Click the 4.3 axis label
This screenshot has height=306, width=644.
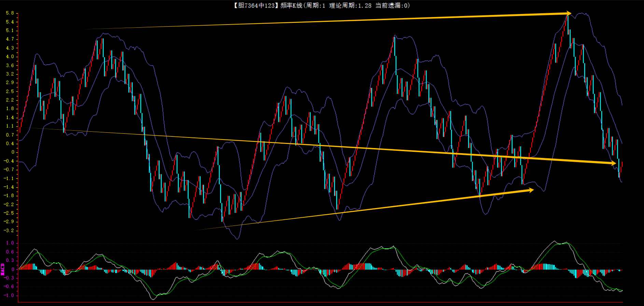pos(10,48)
